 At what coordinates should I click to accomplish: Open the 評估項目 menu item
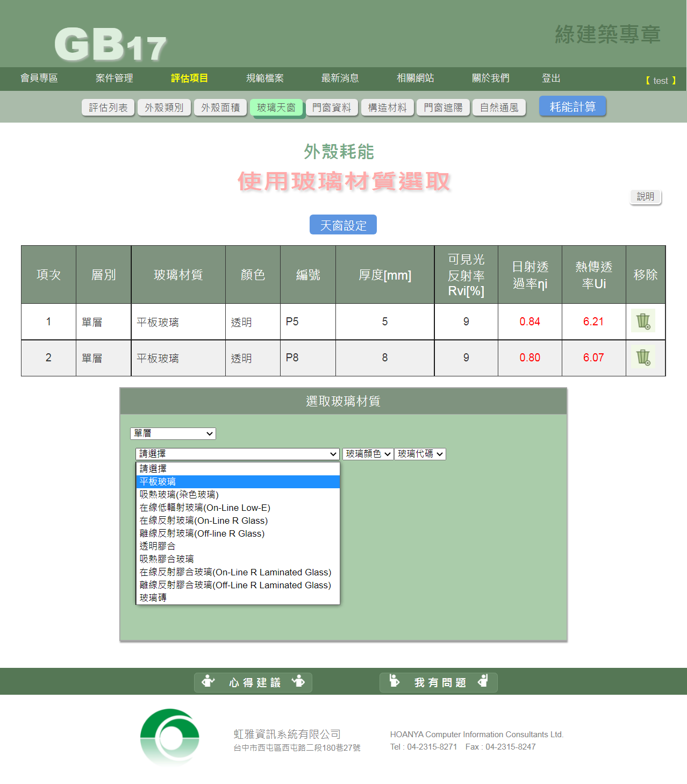[x=189, y=79]
